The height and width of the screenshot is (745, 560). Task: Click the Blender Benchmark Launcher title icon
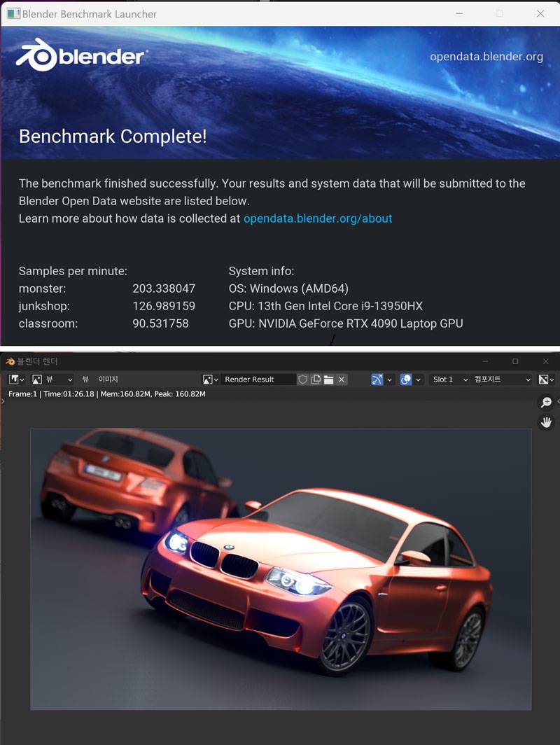click(13, 13)
